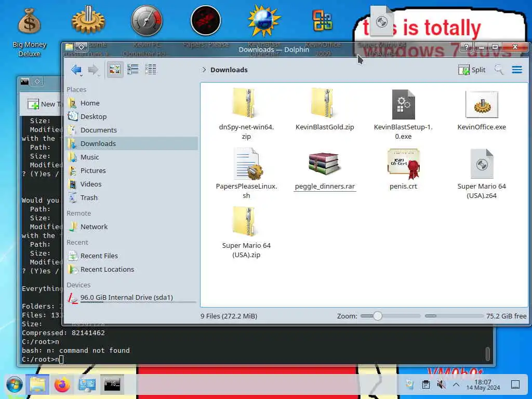This screenshot has width=532, height=399.
Task: Open the search magnifier in Dolphin
Action: (x=499, y=70)
